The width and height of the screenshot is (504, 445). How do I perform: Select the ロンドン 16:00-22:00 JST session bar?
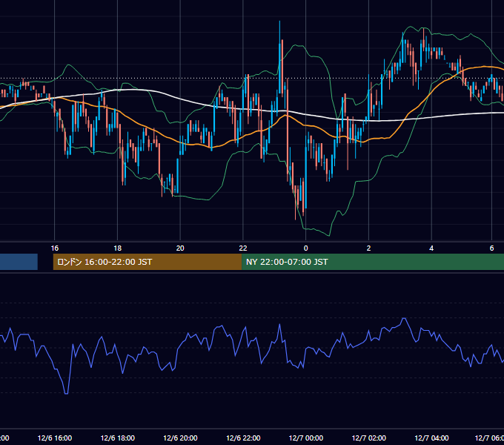(147, 262)
